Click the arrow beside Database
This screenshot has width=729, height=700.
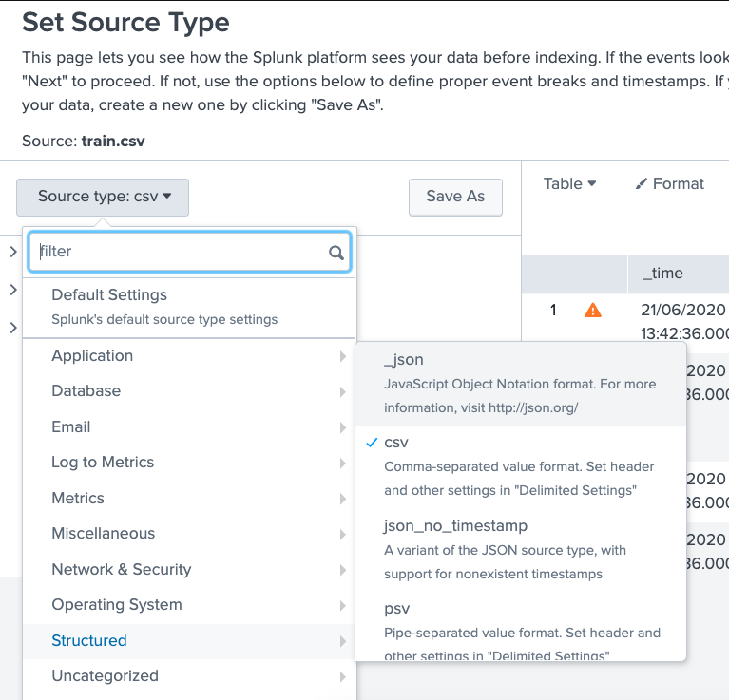(x=343, y=392)
